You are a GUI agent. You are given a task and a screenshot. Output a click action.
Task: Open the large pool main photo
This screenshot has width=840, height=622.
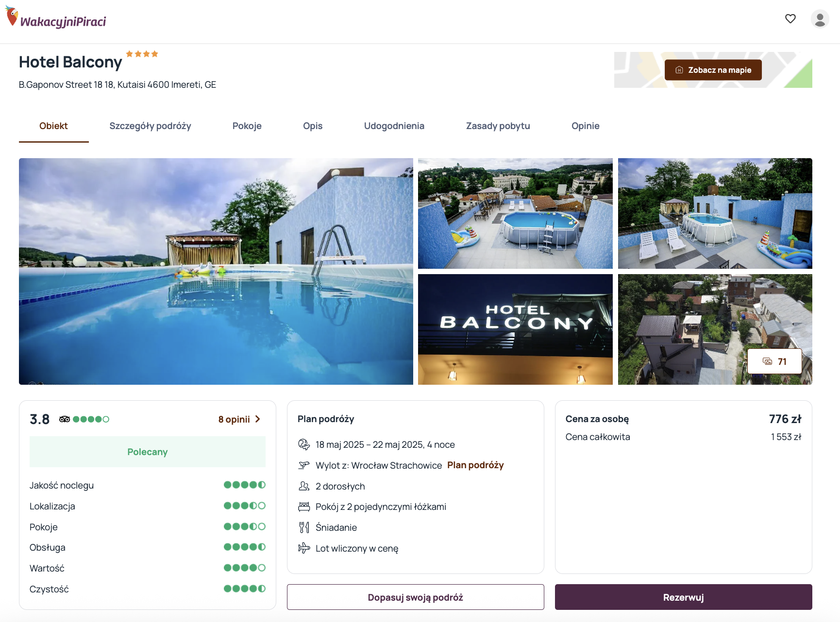216,271
